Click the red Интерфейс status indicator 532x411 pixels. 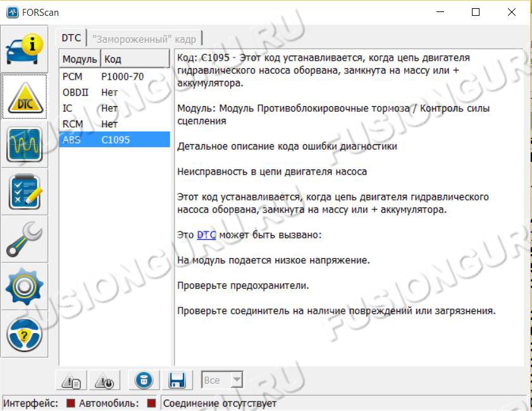(x=71, y=403)
